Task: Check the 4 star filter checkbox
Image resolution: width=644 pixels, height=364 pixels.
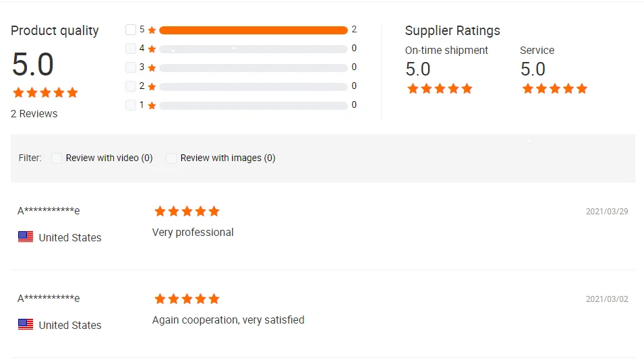Action: (131, 49)
